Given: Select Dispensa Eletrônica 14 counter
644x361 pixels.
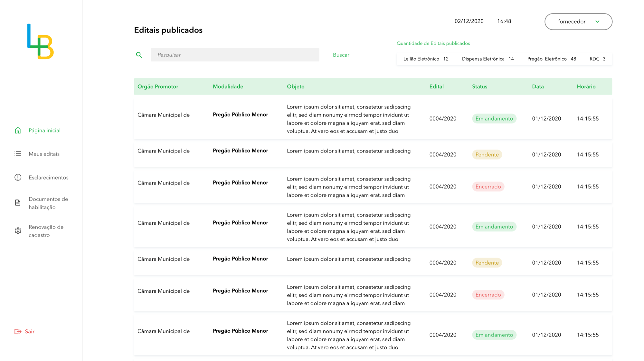Looking at the screenshot, I should coord(488,59).
